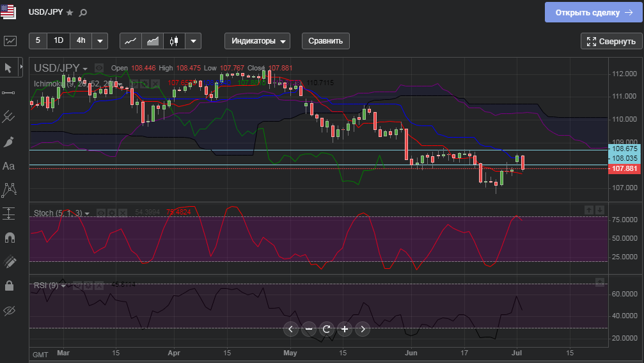This screenshot has width=644, height=363.
Task: Expand the USD/JPY legend dropdown arrow
Action: (85, 69)
